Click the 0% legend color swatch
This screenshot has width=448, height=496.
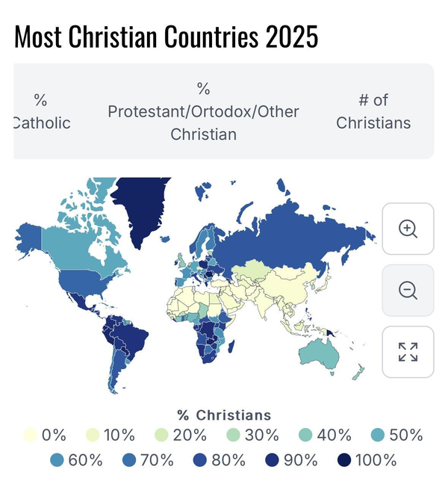31,435
